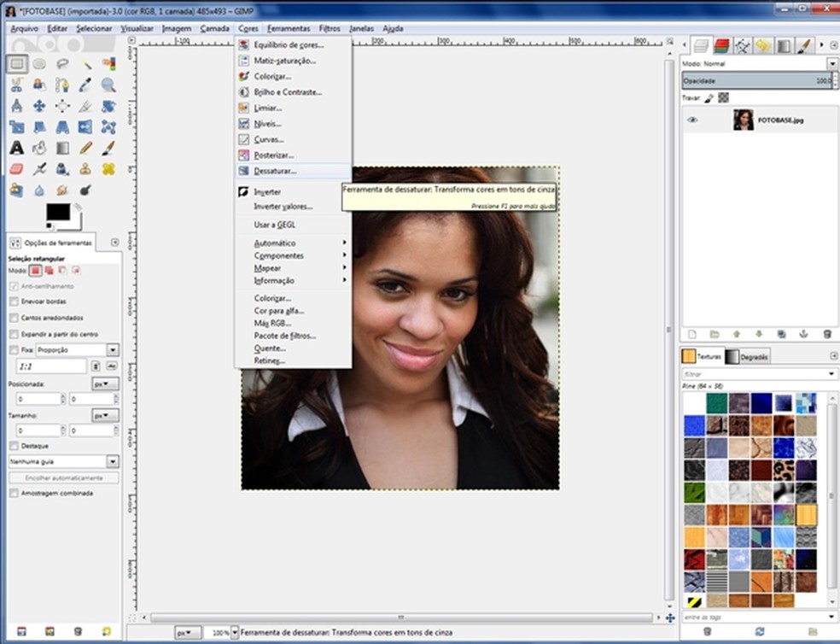Activate the Zoom magnifier tool

(x=108, y=85)
